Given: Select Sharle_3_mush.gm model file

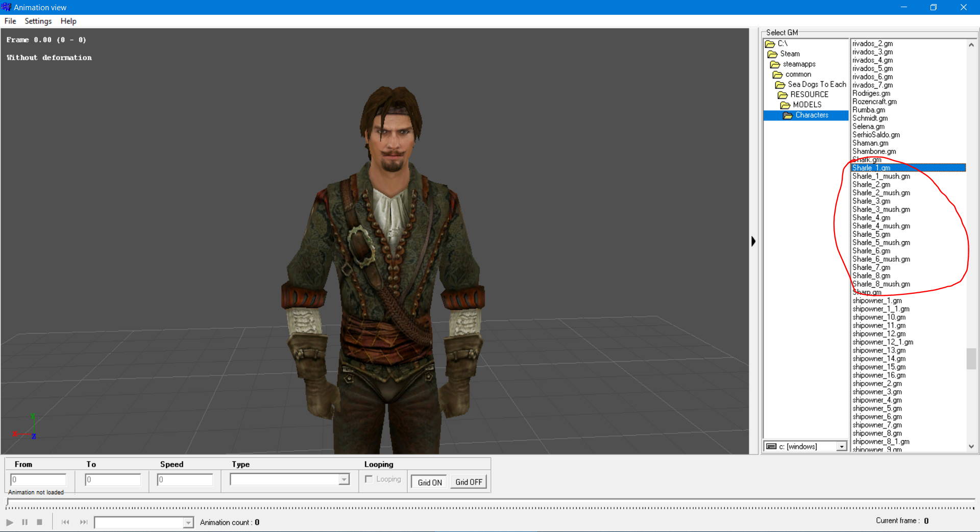Looking at the screenshot, I should (881, 210).
